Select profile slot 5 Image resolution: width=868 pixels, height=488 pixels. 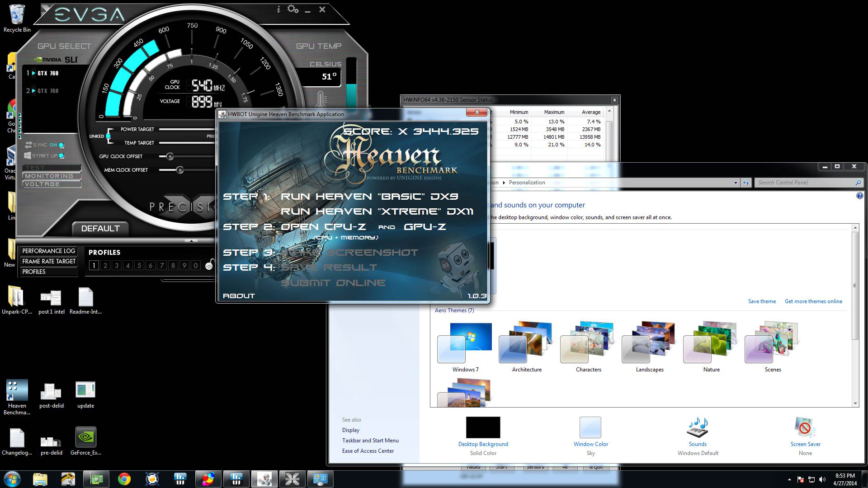[x=139, y=265]
